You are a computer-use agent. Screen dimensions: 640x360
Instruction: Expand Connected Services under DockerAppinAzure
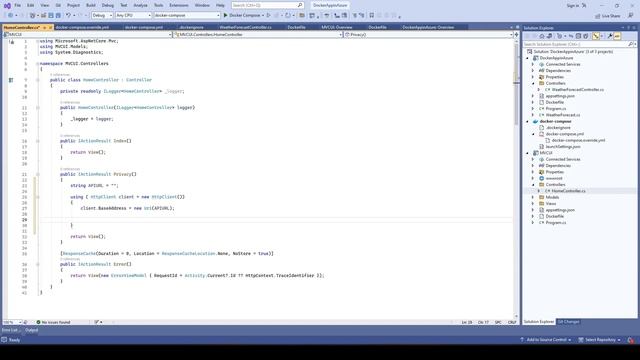pyautogui.click(x=533, y=64)
